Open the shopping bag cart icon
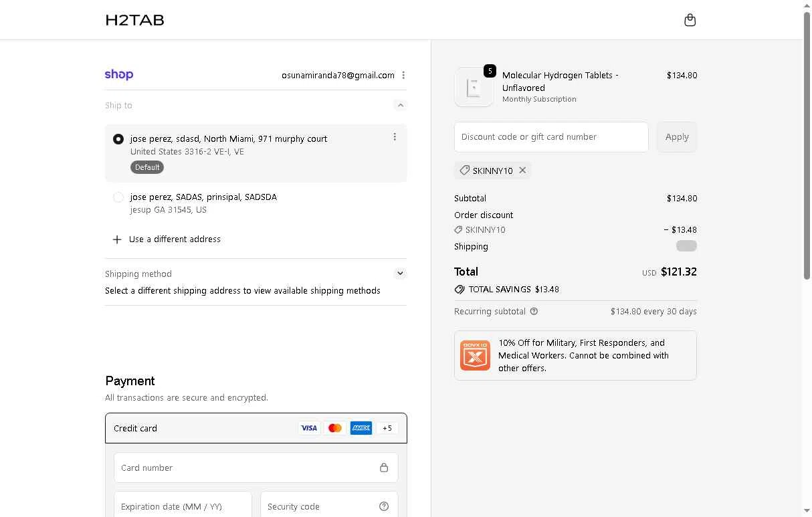The width and height of the screenshot is (812, 517). point(690,20)
